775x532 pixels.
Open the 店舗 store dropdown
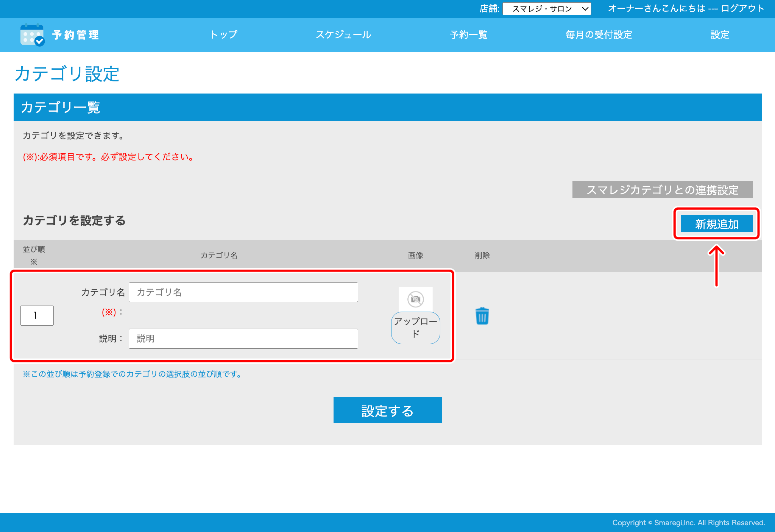[x=546, y=9]
